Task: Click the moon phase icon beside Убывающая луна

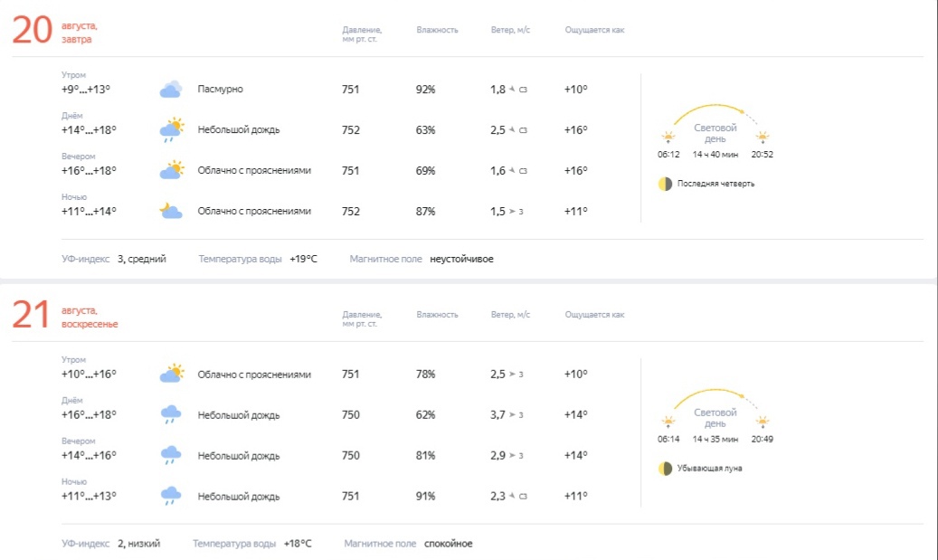Action: pos(665,469)
